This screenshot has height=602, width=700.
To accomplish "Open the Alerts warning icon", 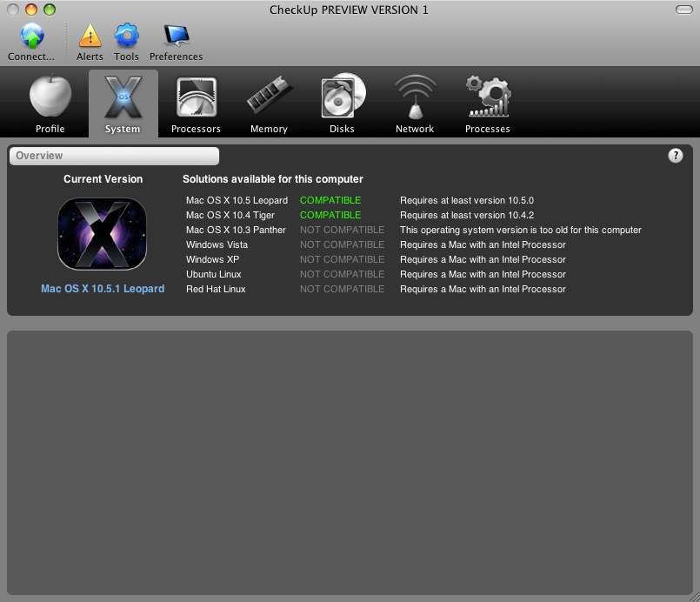I will coord(90,36).
